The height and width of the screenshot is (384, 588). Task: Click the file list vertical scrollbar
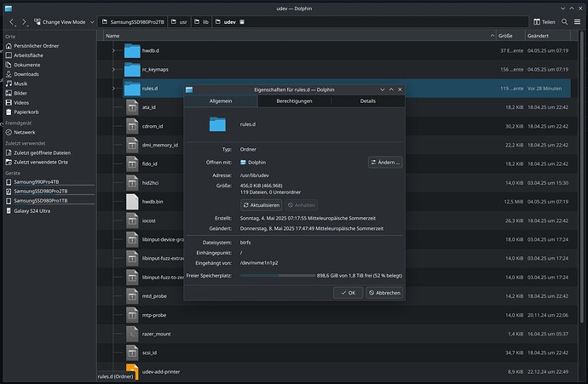[x=582, y=176]
